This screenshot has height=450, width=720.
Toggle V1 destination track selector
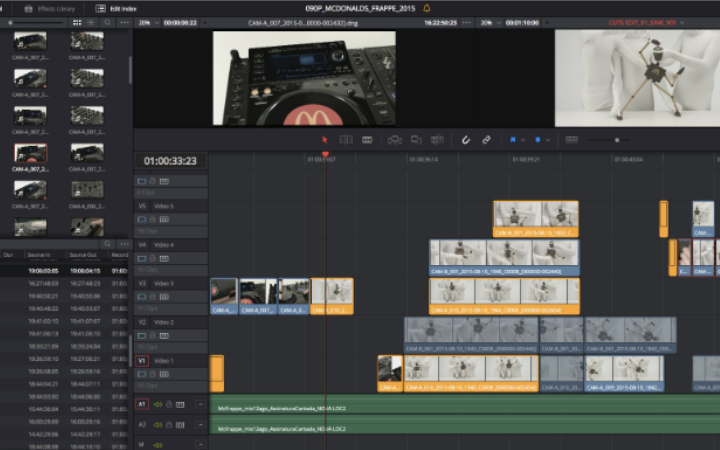[141, 360]
